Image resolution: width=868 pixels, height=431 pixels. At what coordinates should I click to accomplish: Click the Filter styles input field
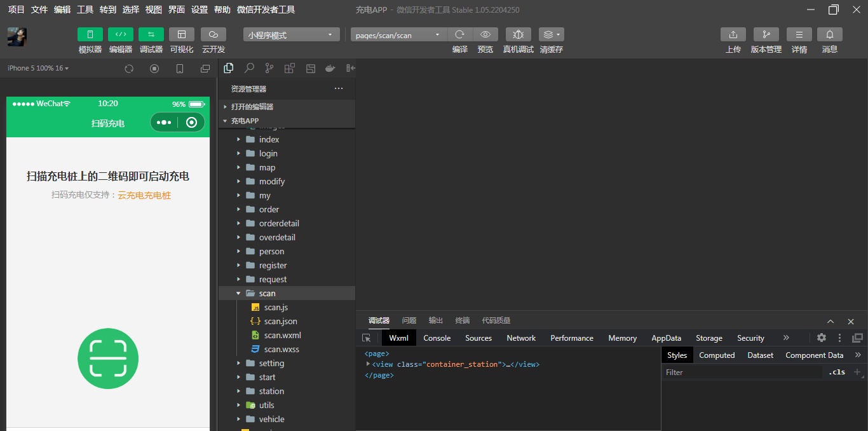[x=742, y=373]
